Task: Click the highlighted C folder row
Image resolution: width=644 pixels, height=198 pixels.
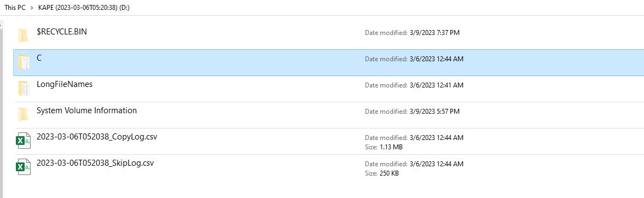Action: (329, 62)
